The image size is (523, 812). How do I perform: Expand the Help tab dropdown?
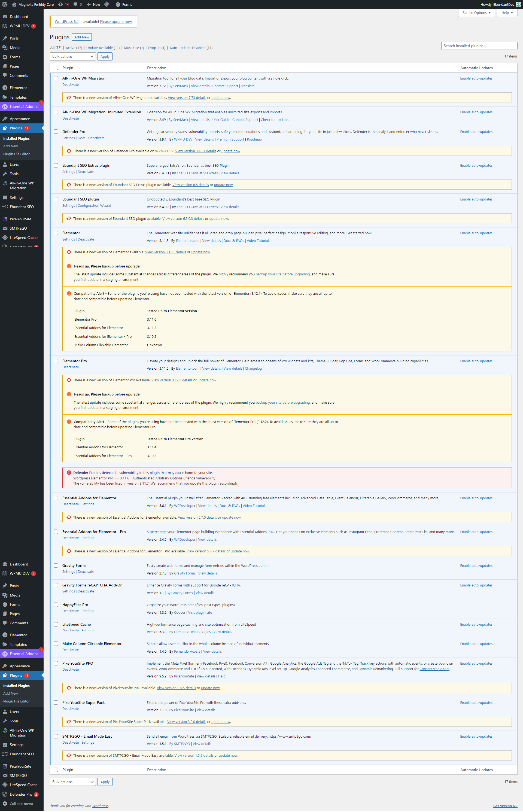507,13
